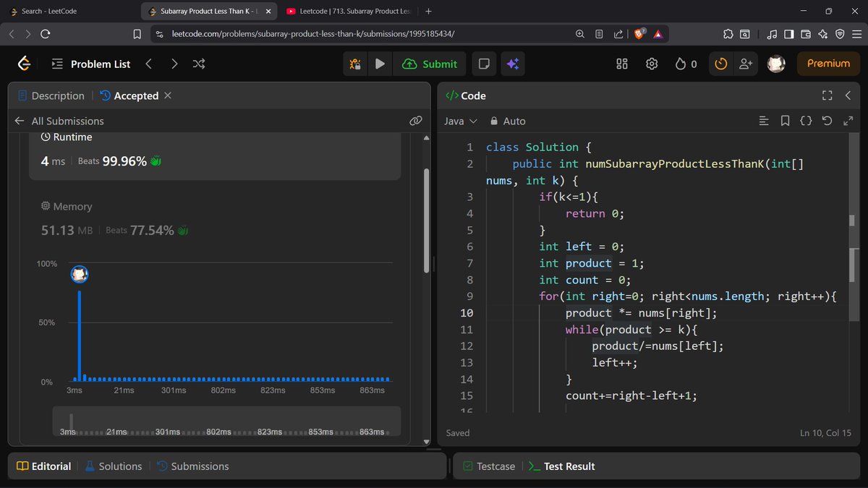Click the Runtime stats heading
This screenshot has height=488, width=868.
pos(67,137)
